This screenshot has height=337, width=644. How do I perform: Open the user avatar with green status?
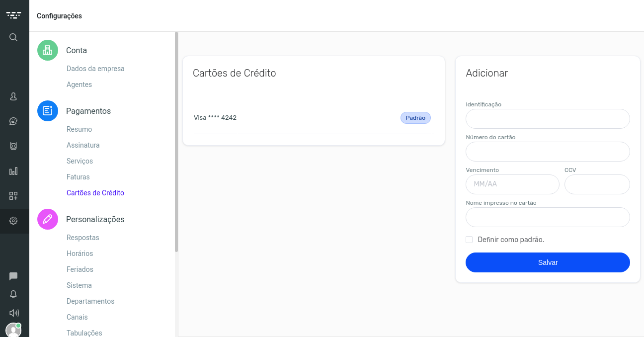(13, 330)
